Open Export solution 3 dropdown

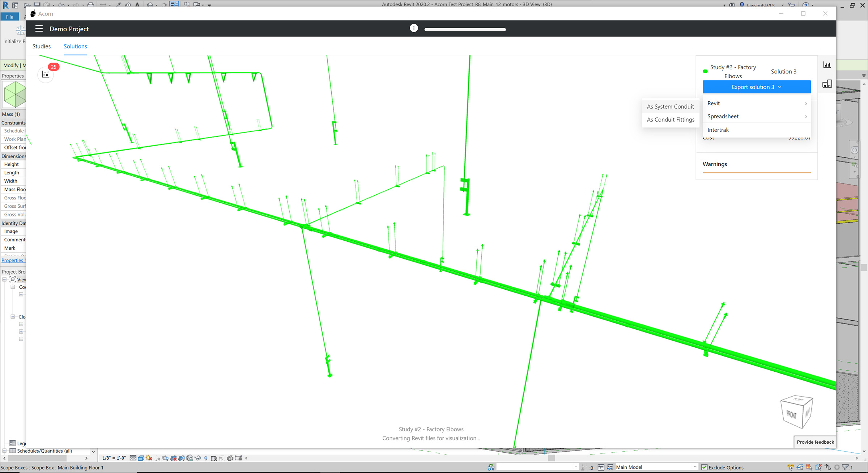pyautogui.click(x=757, y=87)
